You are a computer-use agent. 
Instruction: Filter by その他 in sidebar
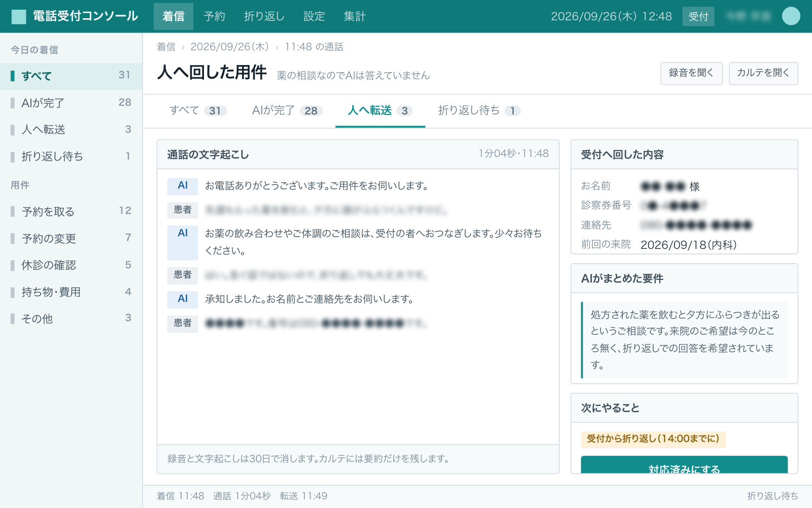click(71, 319)
